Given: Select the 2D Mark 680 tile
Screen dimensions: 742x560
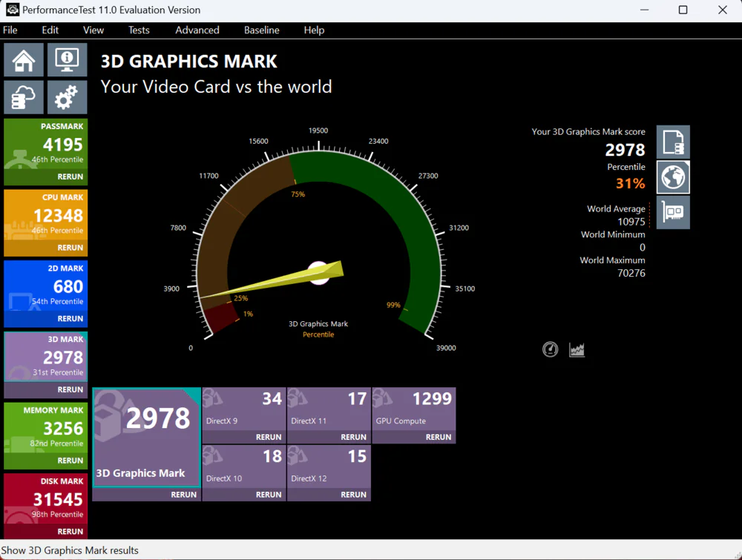Looking at the screenshot, I should [46, 286].
